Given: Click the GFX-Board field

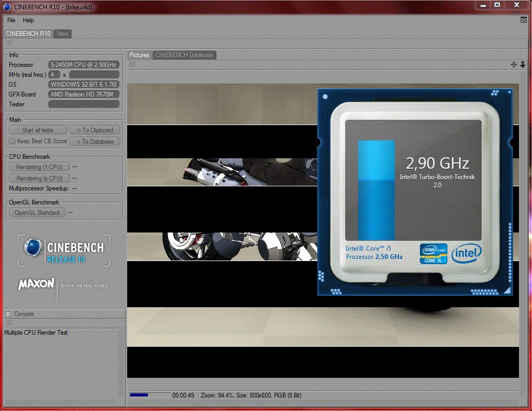Looking at the screenshot, I should click(x=84, y=94).
